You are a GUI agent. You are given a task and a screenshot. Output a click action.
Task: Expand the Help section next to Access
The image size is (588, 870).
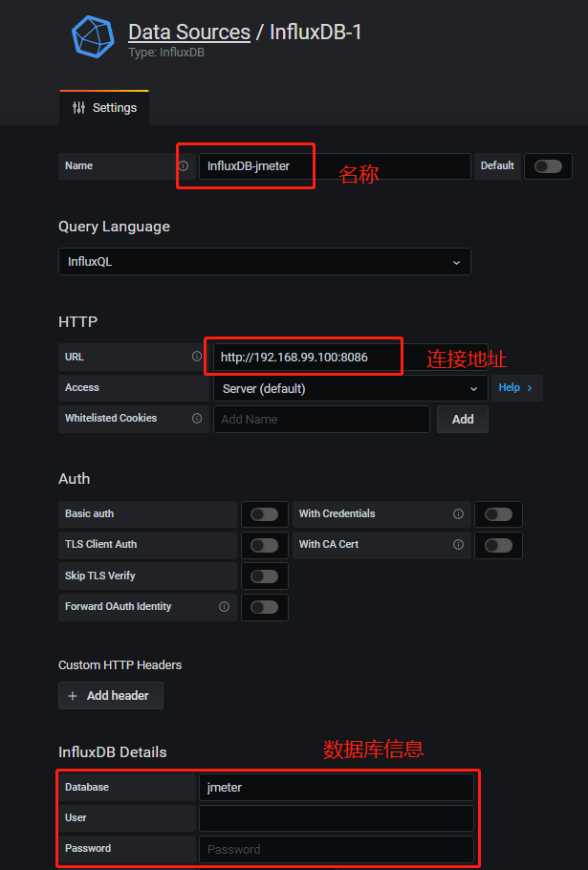[516, 387]
